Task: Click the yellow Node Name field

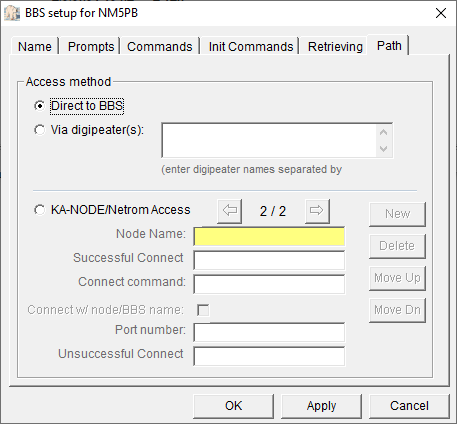Action: tap(269, 237)
